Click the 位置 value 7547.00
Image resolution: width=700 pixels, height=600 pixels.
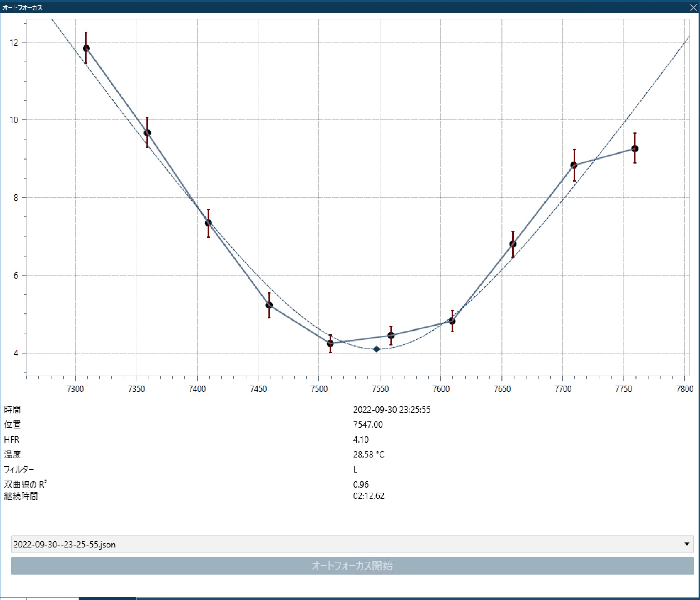click(x=368, y=424)
